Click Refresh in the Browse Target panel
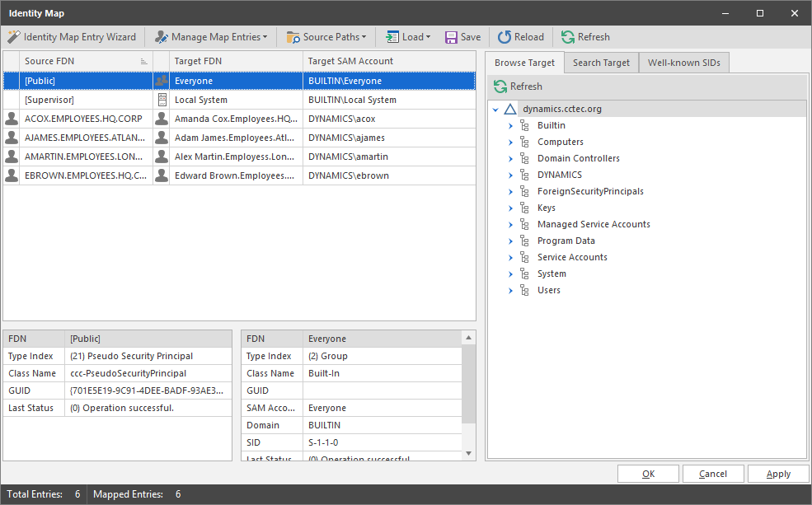The image size is (812, 505). pyautogui.click(x=518, y=87)
